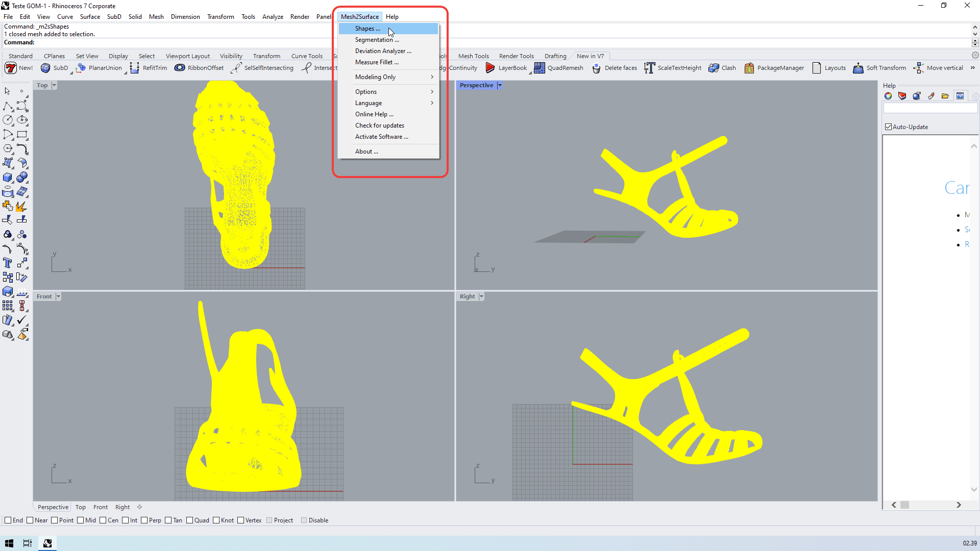Expand the Top viewport menu
Image resolution: width=980 pixels, height=551 pixels.
pyautogui.click(x=54, y=85)
